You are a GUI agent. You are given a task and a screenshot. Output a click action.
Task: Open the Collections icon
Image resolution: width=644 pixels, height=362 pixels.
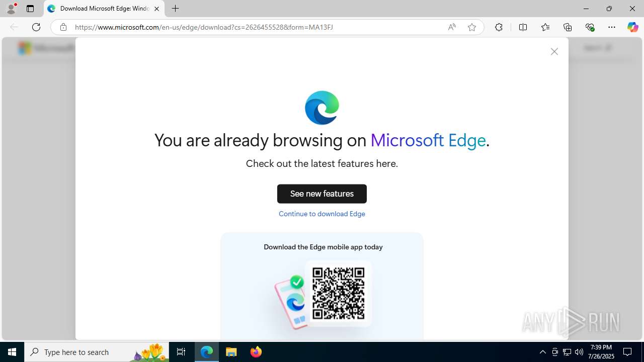pos(568,27)
